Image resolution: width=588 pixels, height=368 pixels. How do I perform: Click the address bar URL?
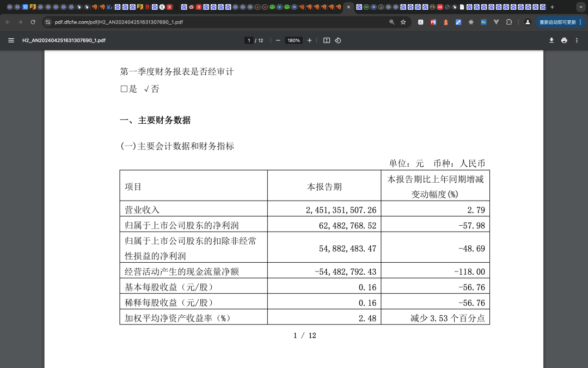click(x=119, y=22)
